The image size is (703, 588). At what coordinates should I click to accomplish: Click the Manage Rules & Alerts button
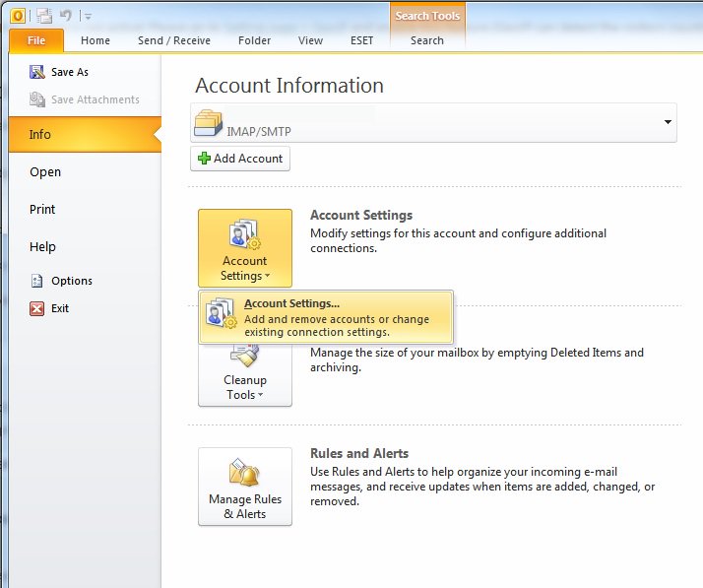pos(245,487)
